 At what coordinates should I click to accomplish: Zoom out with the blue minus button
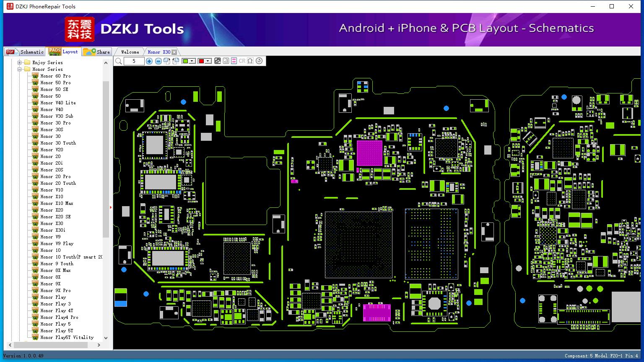[x=158, y=61]
